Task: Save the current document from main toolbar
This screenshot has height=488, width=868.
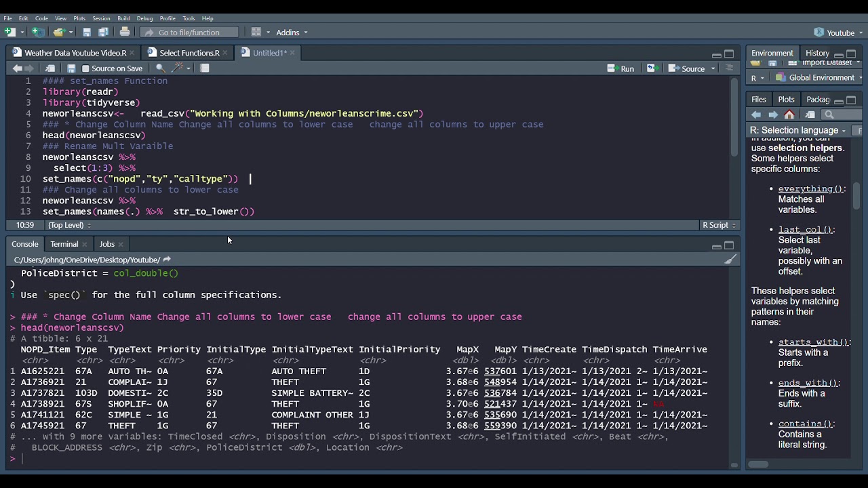Action: tap(87, 32)
